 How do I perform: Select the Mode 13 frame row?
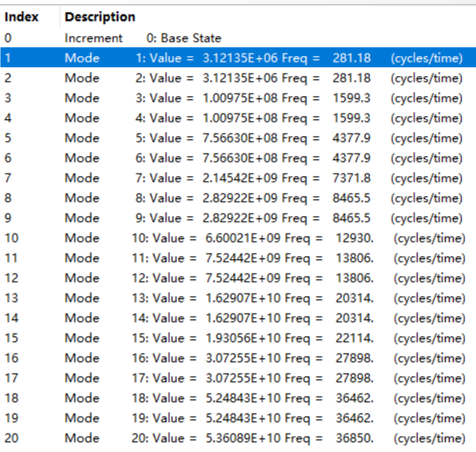[238, 298]
